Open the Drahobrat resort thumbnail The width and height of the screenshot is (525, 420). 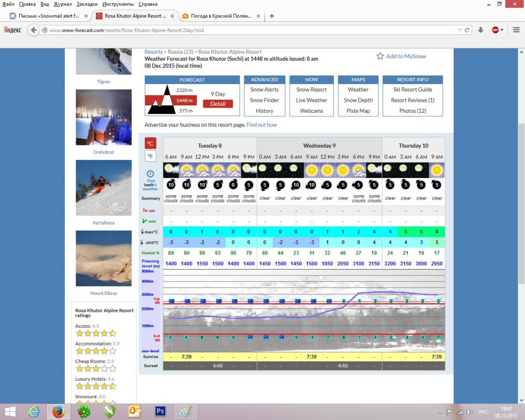coord(104,117)
